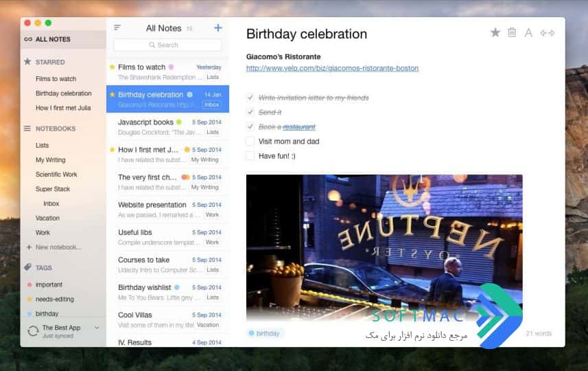Open the sort options icon beside All Notes
588x371 pixels.
pyautogui.click(x=117, y=27)
